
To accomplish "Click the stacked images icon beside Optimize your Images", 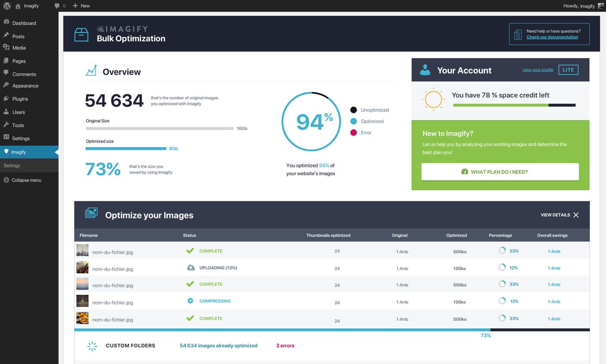I will tap(91, 213).
